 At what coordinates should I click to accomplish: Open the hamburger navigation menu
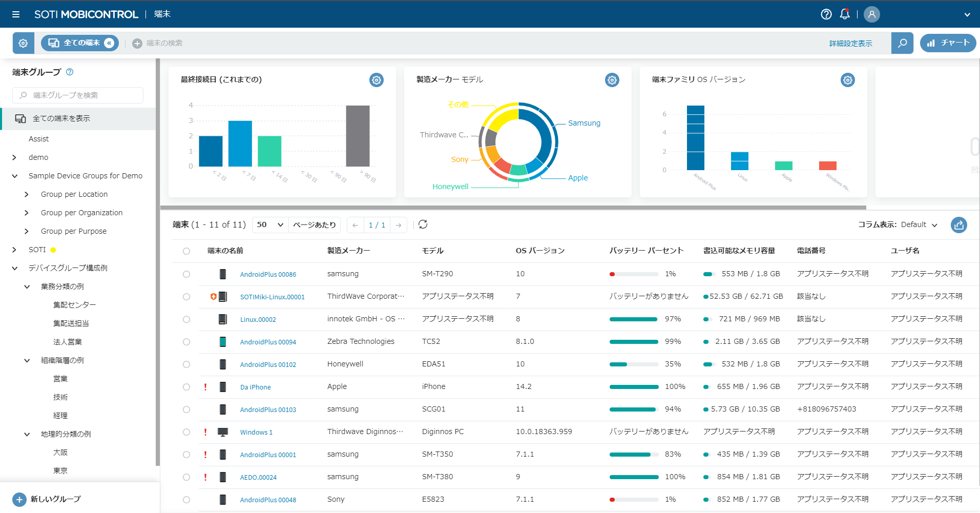pos(16,14)
